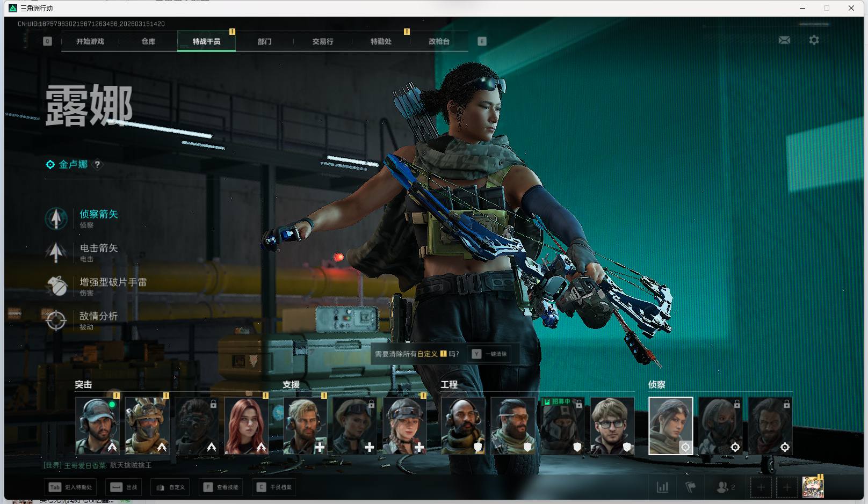The width and height of the screenshot is (868, 504).
Task: Open the settings gear icon
Action: tap(814, 40)
